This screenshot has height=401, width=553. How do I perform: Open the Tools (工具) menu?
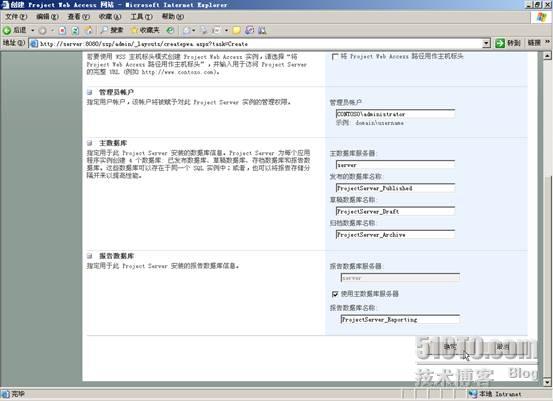coord(141,17)
